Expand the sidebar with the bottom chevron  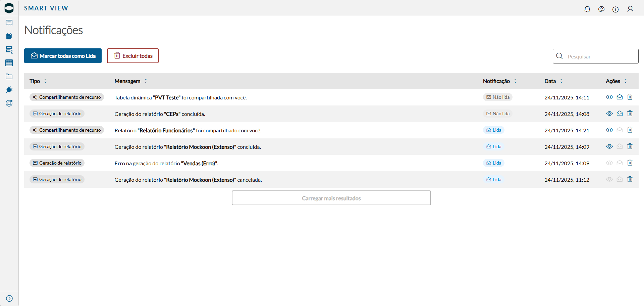[9, 298]
